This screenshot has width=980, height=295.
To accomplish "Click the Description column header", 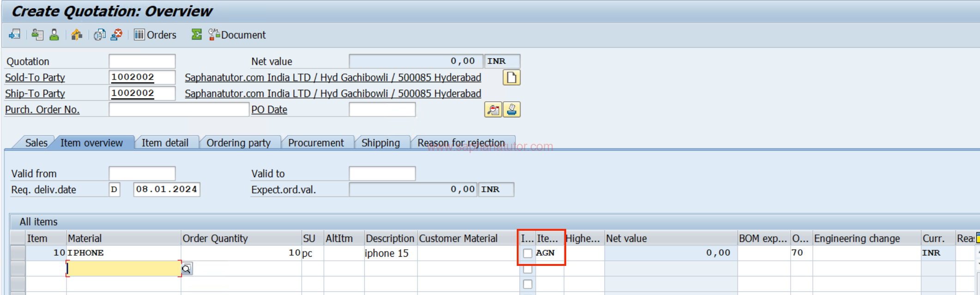I will (x=390, y=238).
